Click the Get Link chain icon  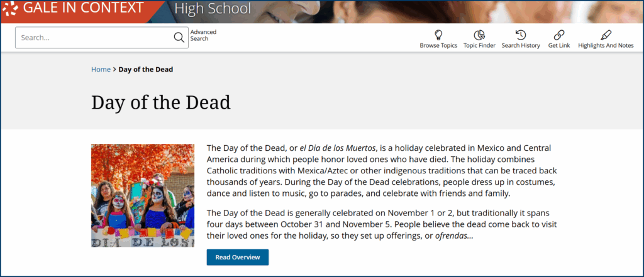559,35
